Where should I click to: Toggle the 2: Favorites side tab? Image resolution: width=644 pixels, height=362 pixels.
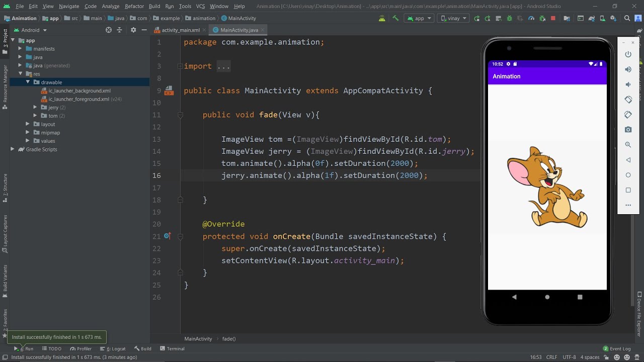(5, 323)
